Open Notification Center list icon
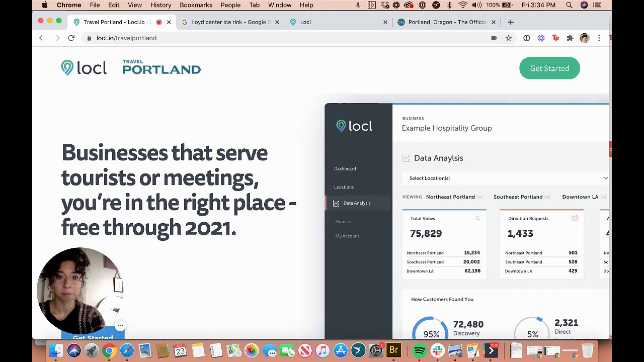644x362 pixels. pyautogui.click(x=597, y=5)
